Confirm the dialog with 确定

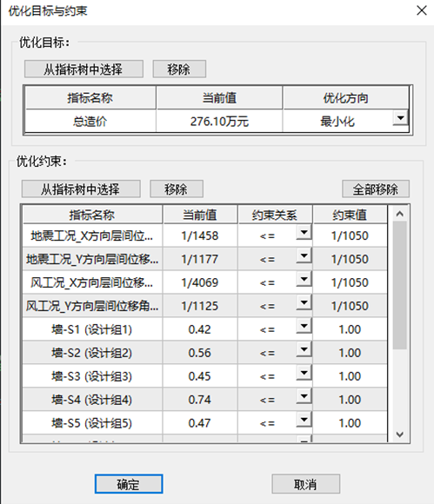(129, 484)
